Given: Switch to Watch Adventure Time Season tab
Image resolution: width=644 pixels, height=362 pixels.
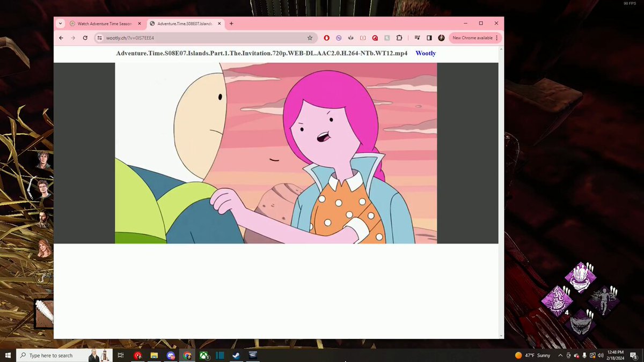Looking at the screenshot, I should (x=104, y=24).
